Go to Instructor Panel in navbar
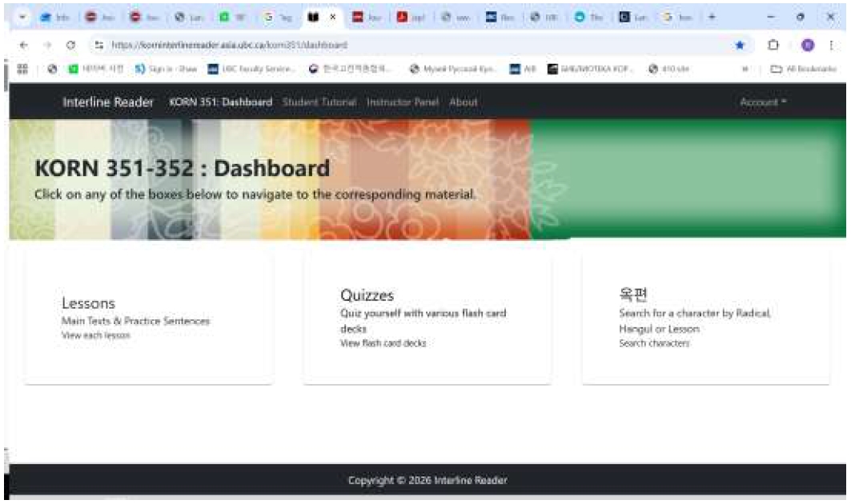 click(x=403, y=102)
